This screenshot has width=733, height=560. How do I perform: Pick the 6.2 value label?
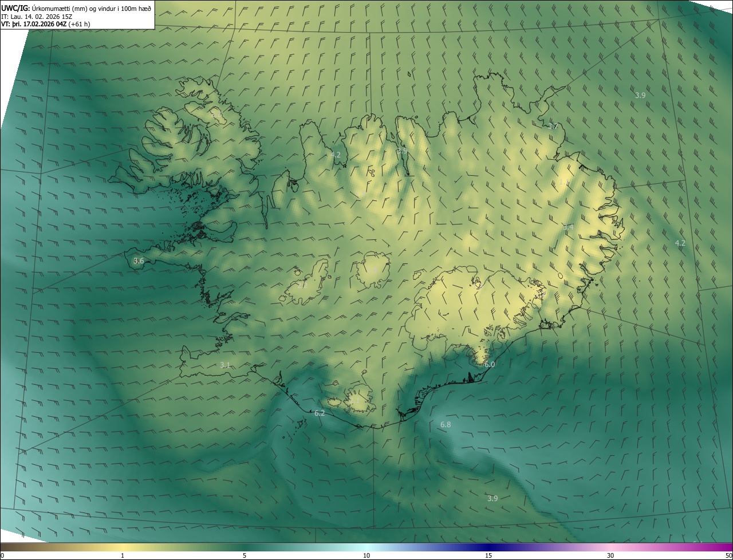[320, 413]
